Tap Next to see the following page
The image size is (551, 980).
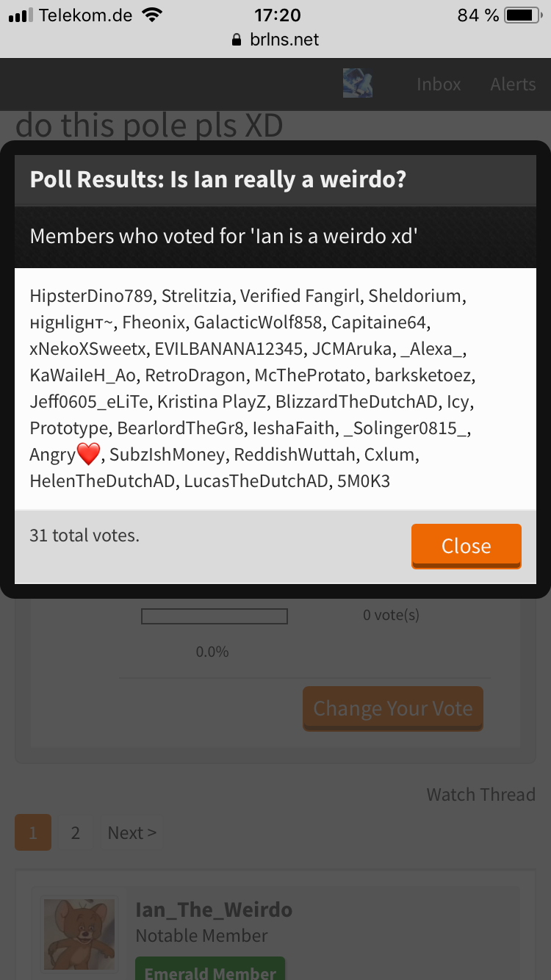132,832
